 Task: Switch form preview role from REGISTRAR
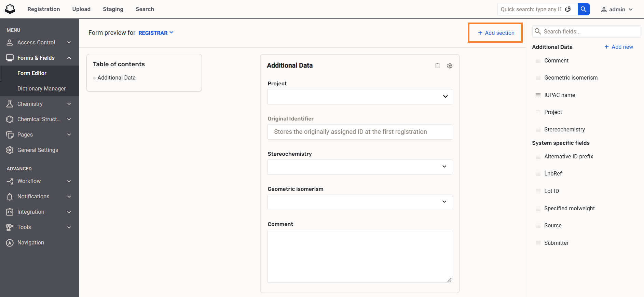(156, 33)
